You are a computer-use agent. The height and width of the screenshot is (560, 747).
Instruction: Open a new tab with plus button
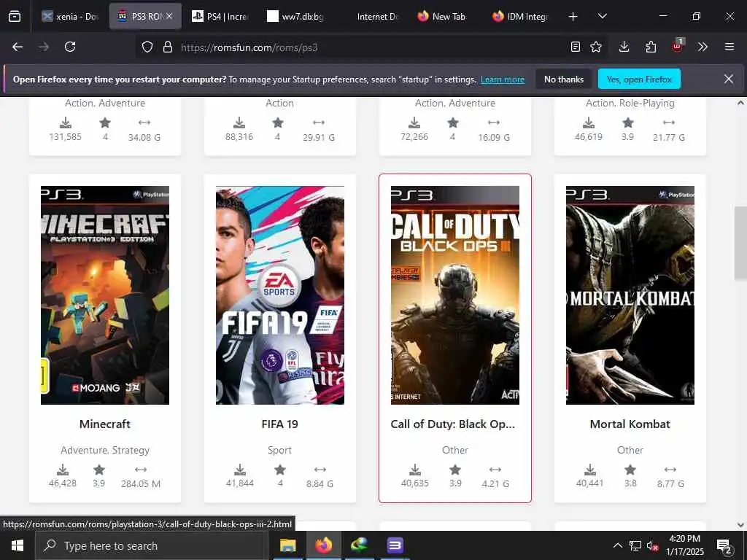[x=573, y=17]
